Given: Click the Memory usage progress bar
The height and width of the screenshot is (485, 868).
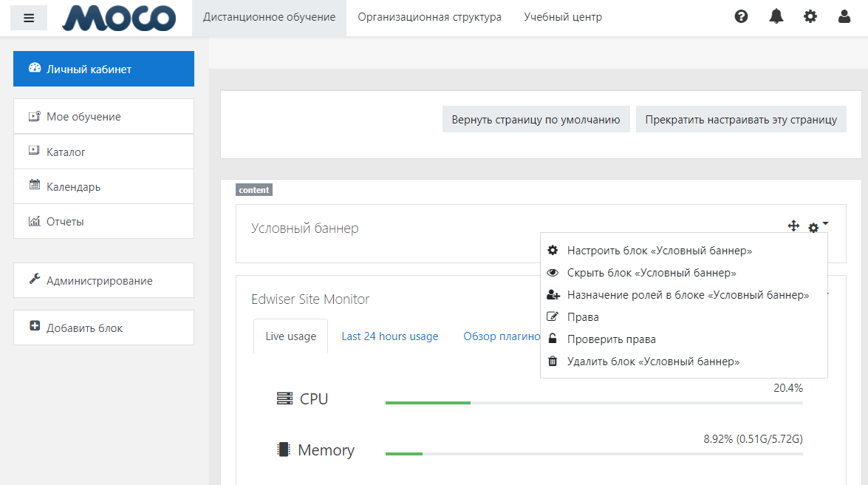Looking at the screenshot, I should [x=594, y=454].
